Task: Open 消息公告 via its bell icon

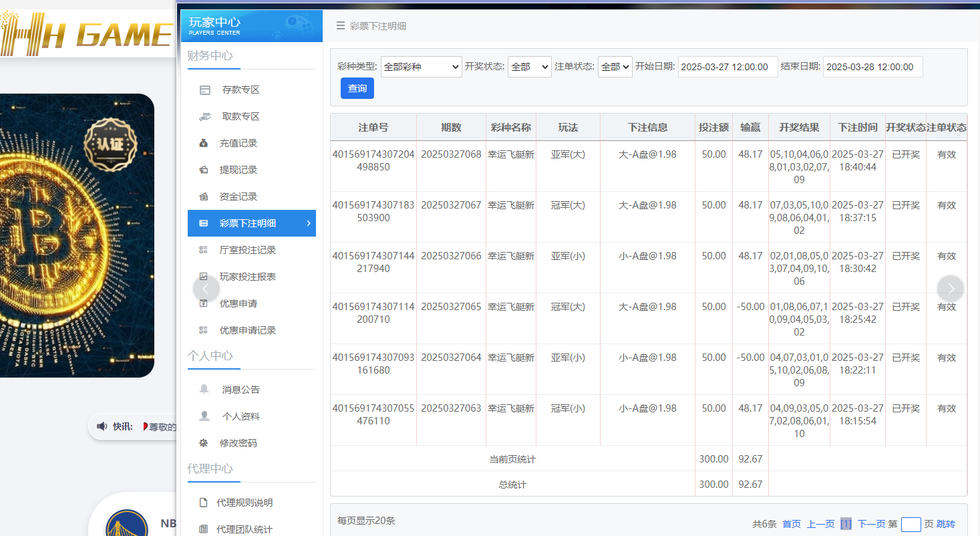Action: [x=204, y=388]
